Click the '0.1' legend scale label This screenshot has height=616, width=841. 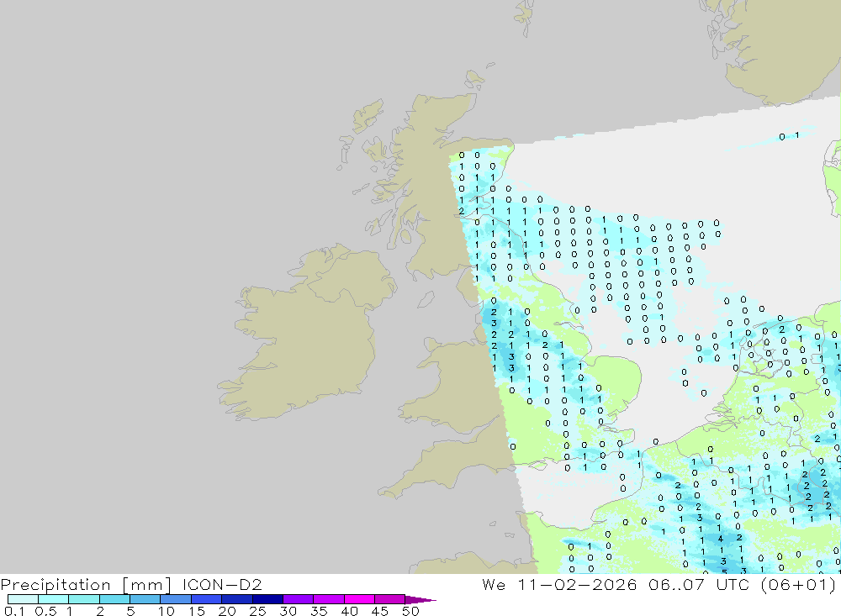14,611
